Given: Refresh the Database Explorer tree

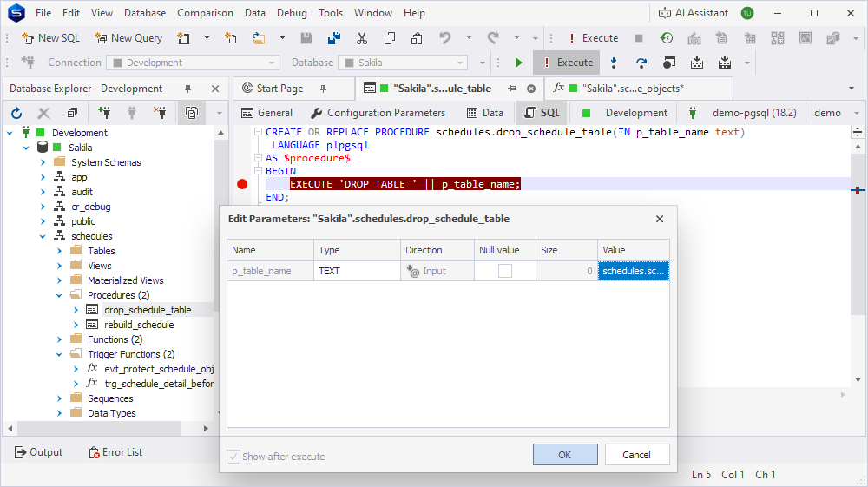Looking at the screenshot, I should (x=16, y=113).
